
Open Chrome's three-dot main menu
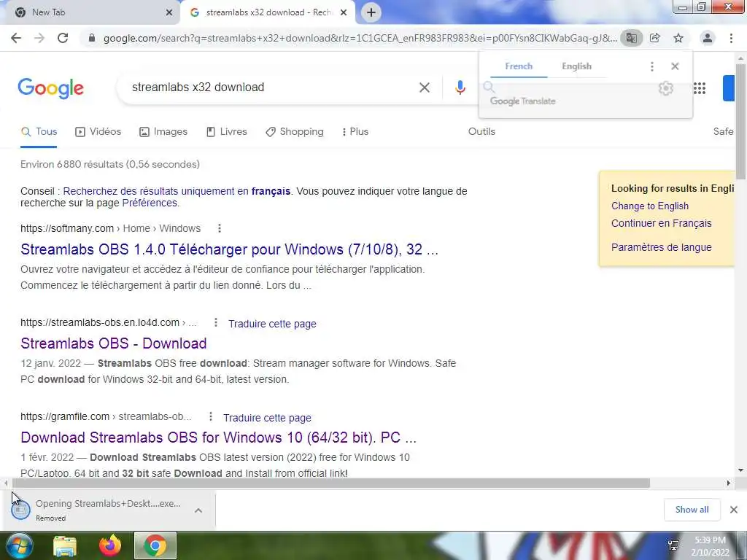point(731,38)
